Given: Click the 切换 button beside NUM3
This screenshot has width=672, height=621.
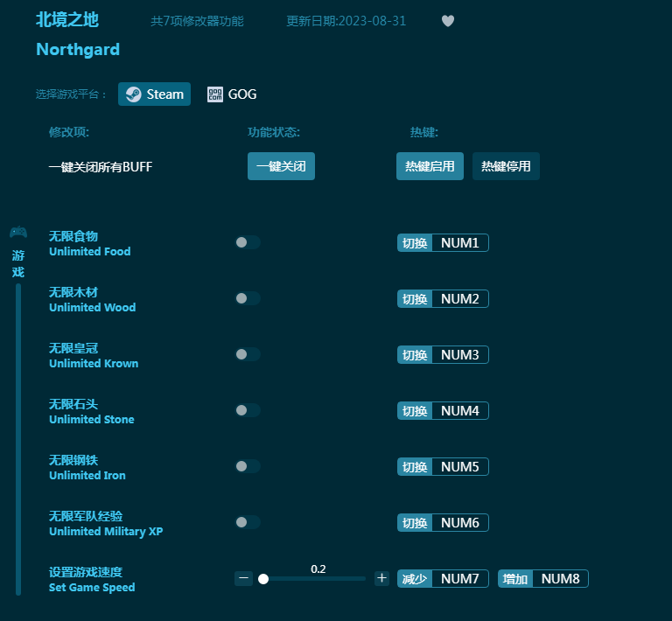Looking at the screenshot, I should click(415, 354).
